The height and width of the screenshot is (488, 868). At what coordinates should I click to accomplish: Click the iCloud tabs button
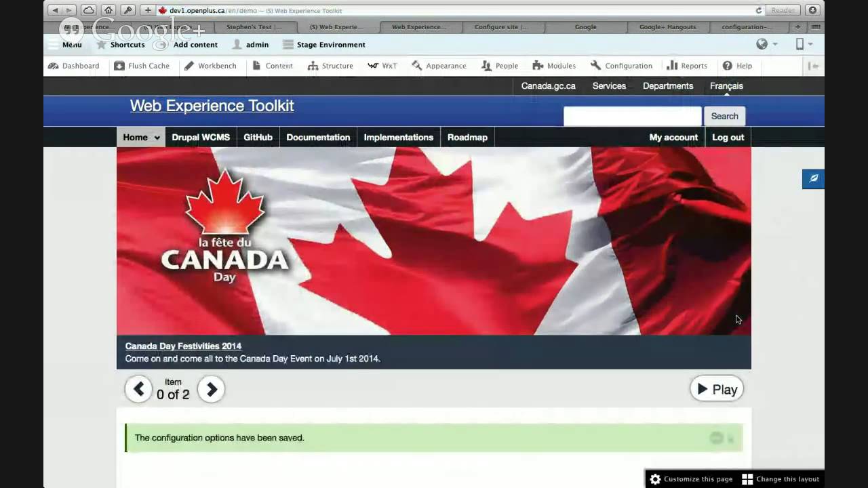click(x=89, y=10)
